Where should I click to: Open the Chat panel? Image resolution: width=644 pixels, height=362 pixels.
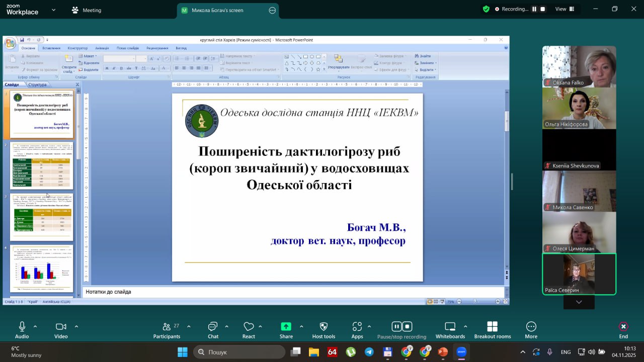213,330
